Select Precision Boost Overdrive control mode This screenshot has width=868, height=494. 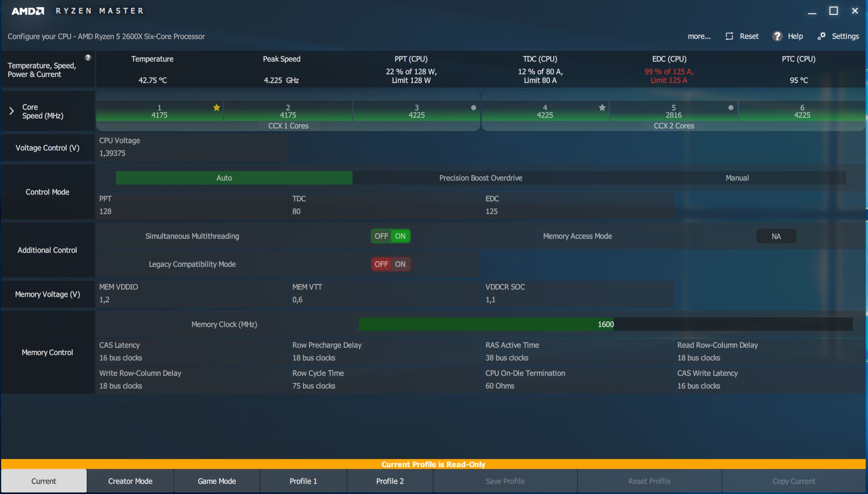(x=480, y=178)
